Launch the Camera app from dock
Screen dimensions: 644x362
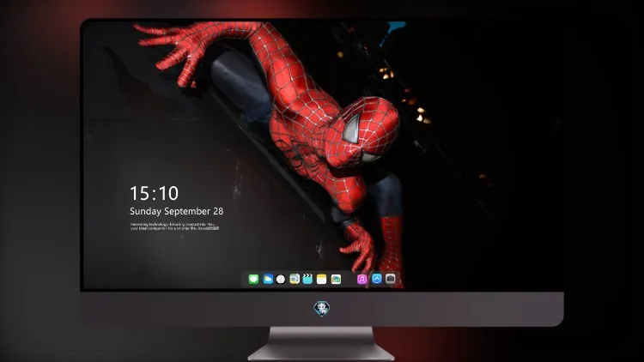[391, 279]
